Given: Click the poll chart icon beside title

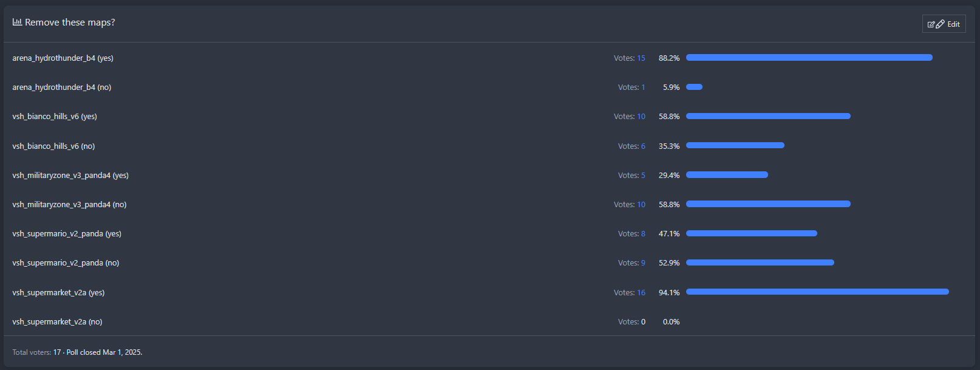Looking at the screenshot, I should (x=17, y=22).
